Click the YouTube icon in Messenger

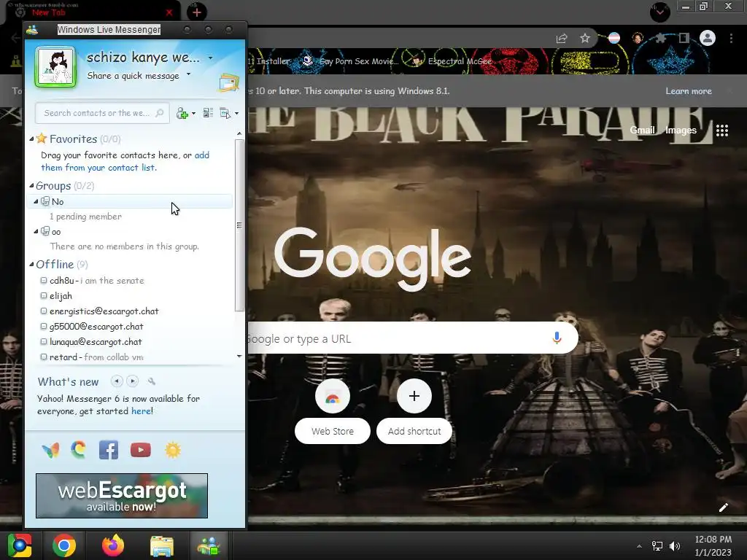141,450
